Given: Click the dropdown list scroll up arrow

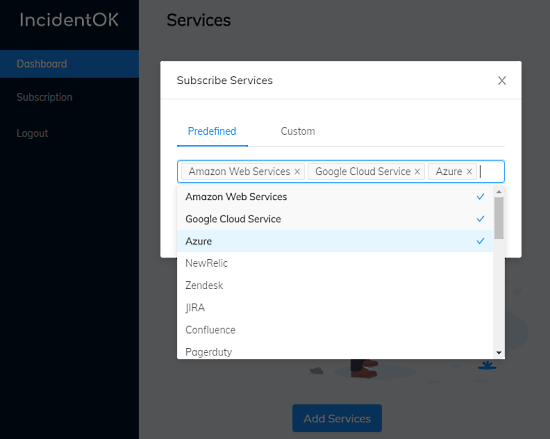Looking at the screenshot, I should pyautogui.click(x=499, y=192).
